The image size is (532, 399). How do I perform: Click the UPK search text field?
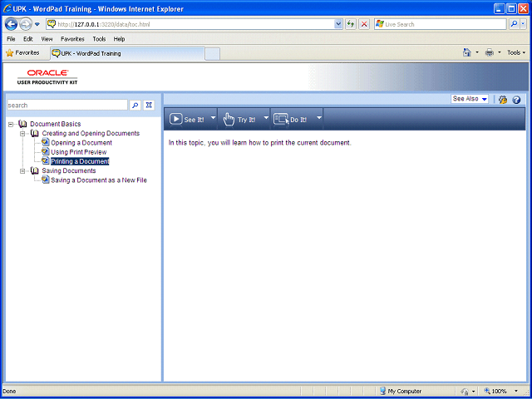(x=67, y=106)
